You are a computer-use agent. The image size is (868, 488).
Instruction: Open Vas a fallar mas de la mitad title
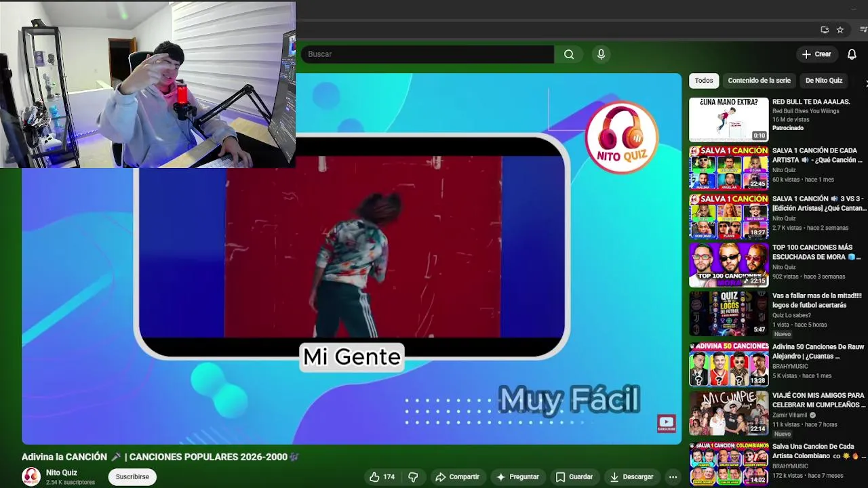(817, 301)
